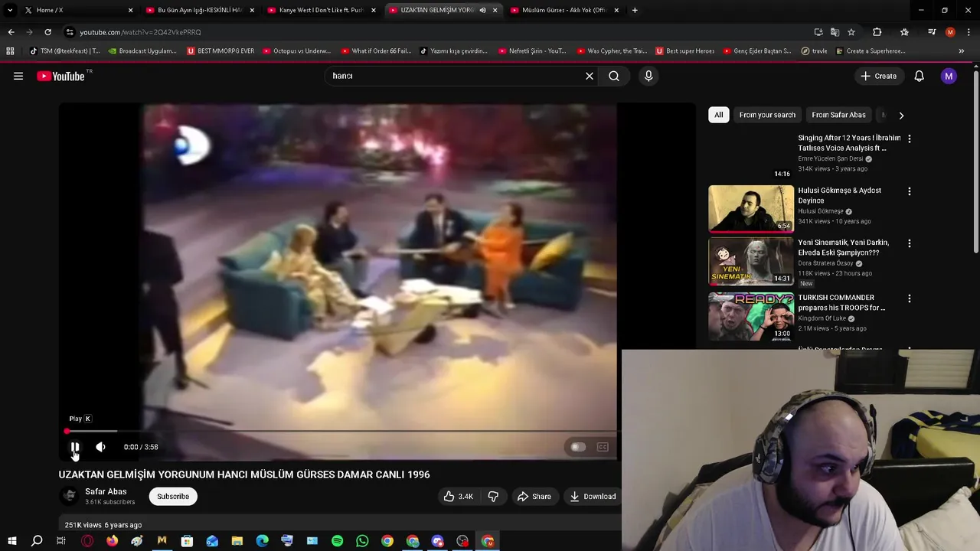Click the browser address bar URL
Screen dimensions: 980x551
[140, 32]
